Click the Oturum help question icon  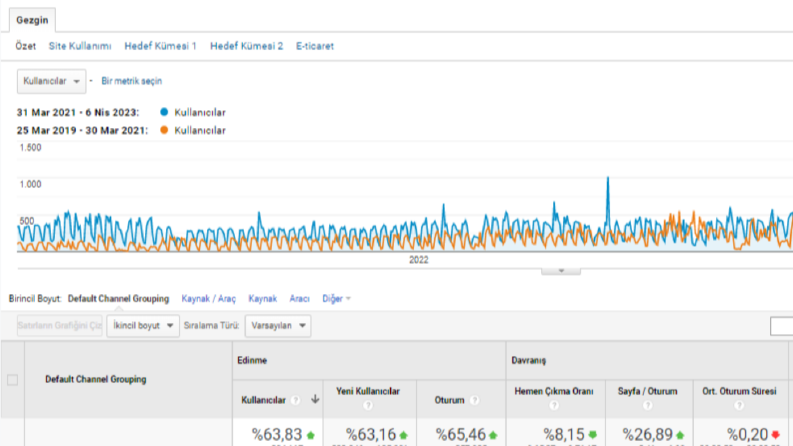[474, 400]
